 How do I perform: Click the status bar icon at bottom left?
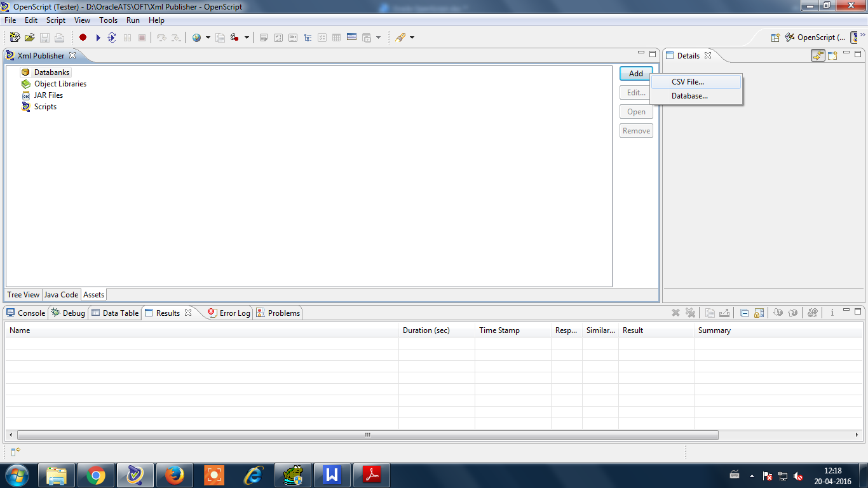pos(16,452)
